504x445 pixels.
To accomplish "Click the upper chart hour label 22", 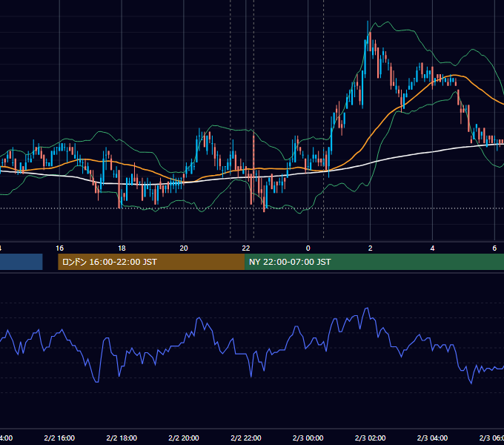I will (245, 248).
